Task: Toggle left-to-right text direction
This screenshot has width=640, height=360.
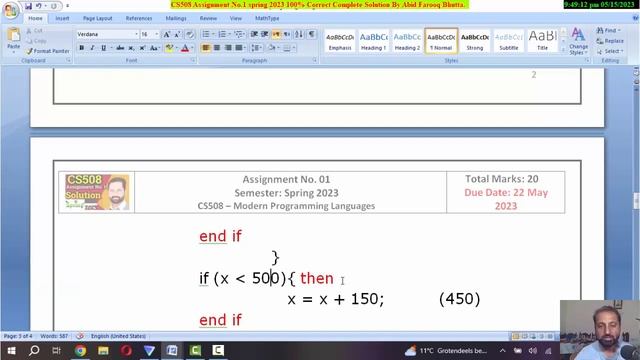Action: (276, 34)
